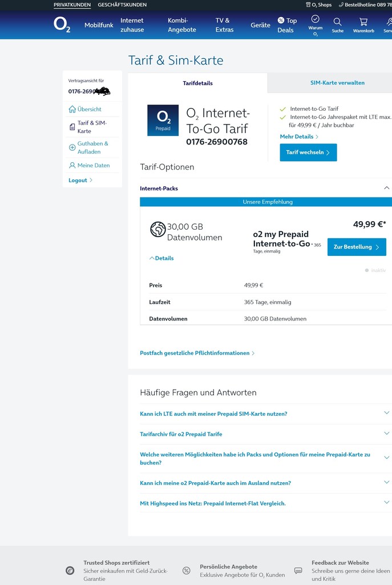
Task: Expand the LTE Prepaid SIM question
Action: (386, 413)
